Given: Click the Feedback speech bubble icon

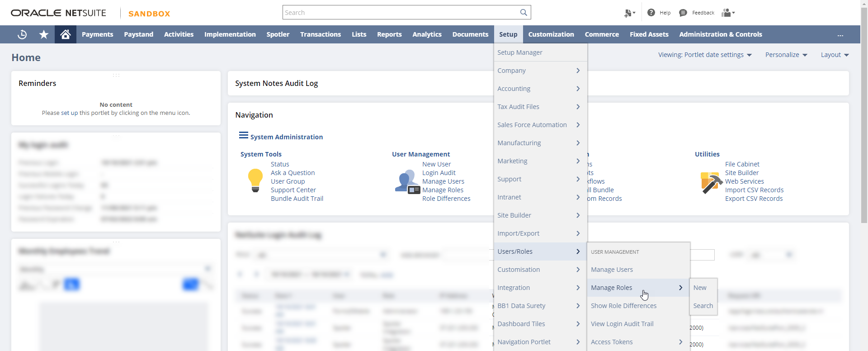Looking at the screenshot, I should pos(683,13).
